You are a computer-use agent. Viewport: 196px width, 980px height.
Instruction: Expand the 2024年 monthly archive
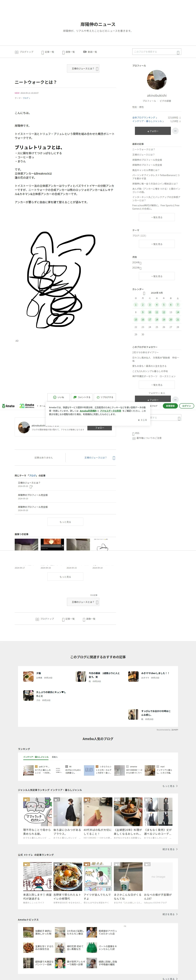click(137, 262)
